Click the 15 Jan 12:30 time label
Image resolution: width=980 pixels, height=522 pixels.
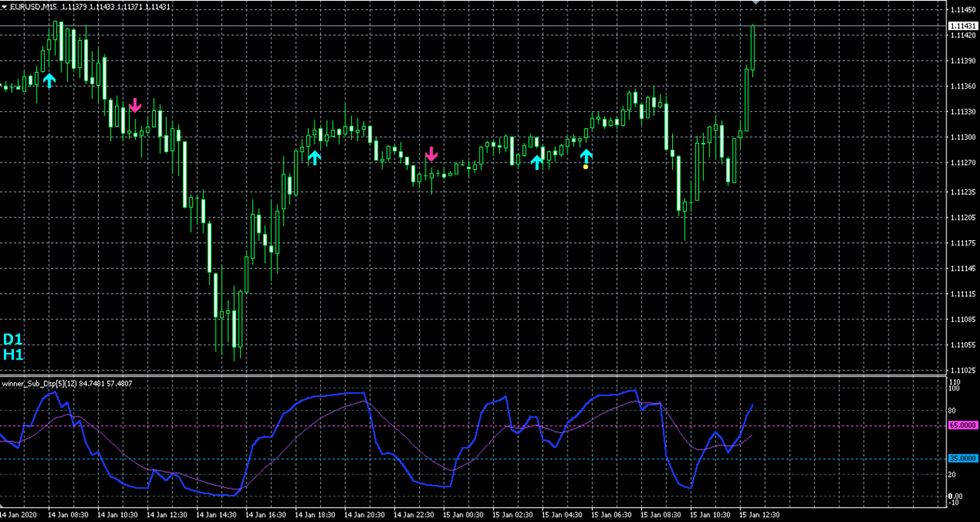click(x=760, y=515)
